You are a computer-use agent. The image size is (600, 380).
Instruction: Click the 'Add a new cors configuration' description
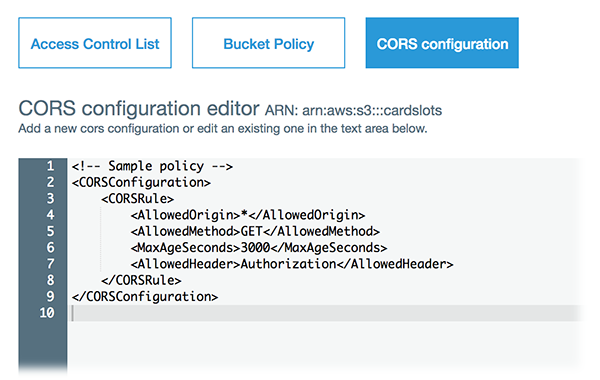pyautogui.click(x=223, y=129)
